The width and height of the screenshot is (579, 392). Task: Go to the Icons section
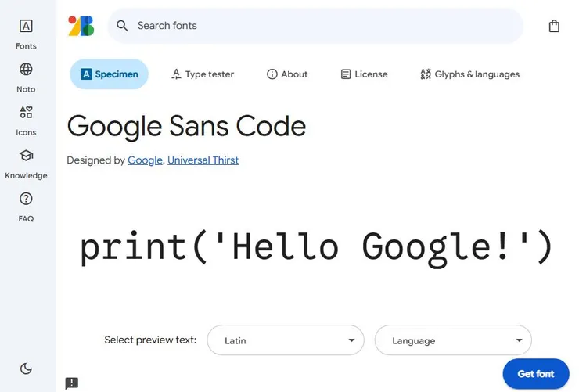(26, 113)
